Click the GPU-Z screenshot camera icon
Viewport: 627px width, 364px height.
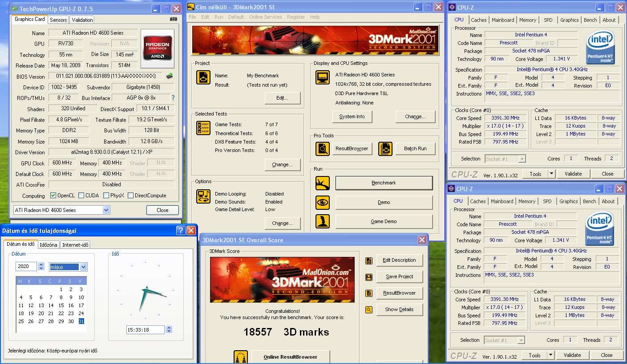point(174,19)
